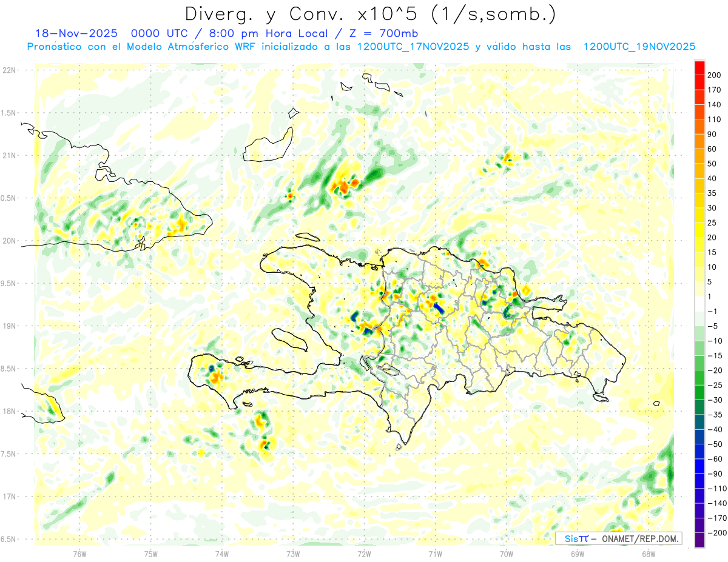The image size is (728, 562).
Task: Select the 71W longitude label
Action: tap(435, 554)
